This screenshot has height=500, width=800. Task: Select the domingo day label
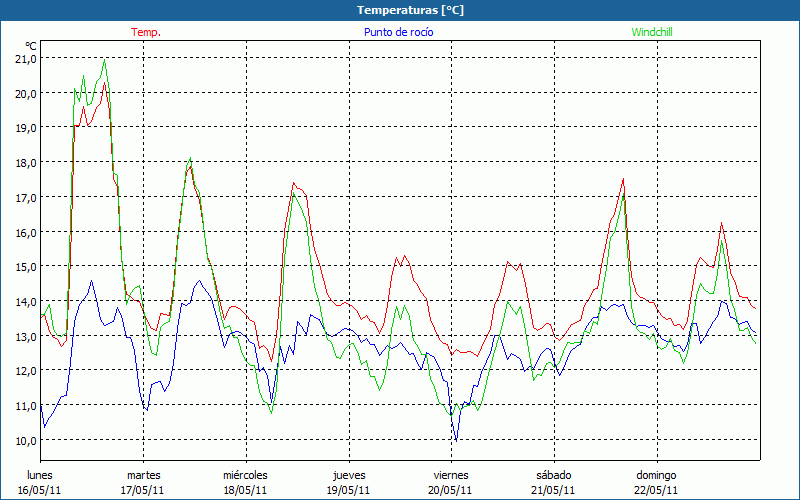(656, 475)
